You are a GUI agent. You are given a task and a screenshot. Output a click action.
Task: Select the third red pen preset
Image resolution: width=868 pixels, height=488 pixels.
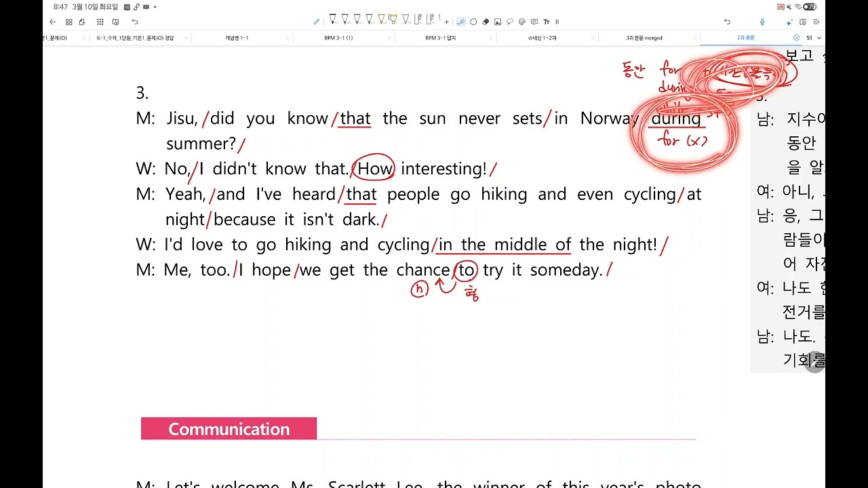point(357,19)
